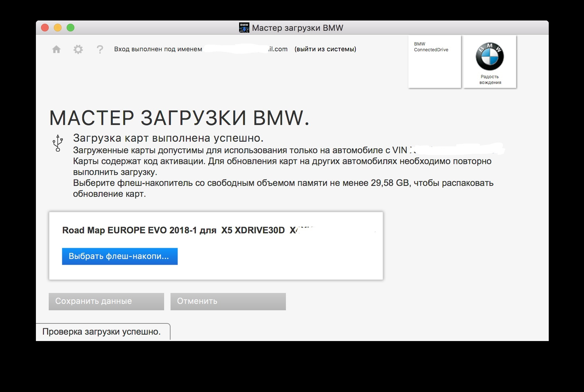Click the title bar "Мастер загрузки BMW"

(298, 28)
